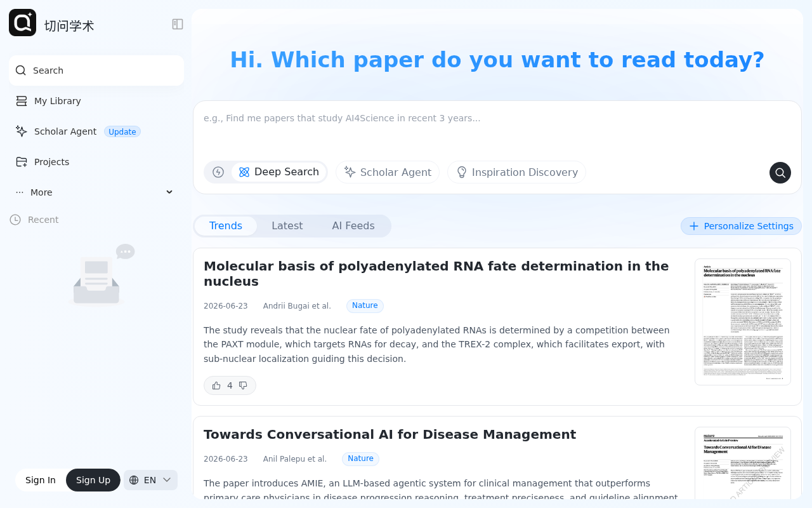Collapse the sidebar panel icon

tap(178, 24)
